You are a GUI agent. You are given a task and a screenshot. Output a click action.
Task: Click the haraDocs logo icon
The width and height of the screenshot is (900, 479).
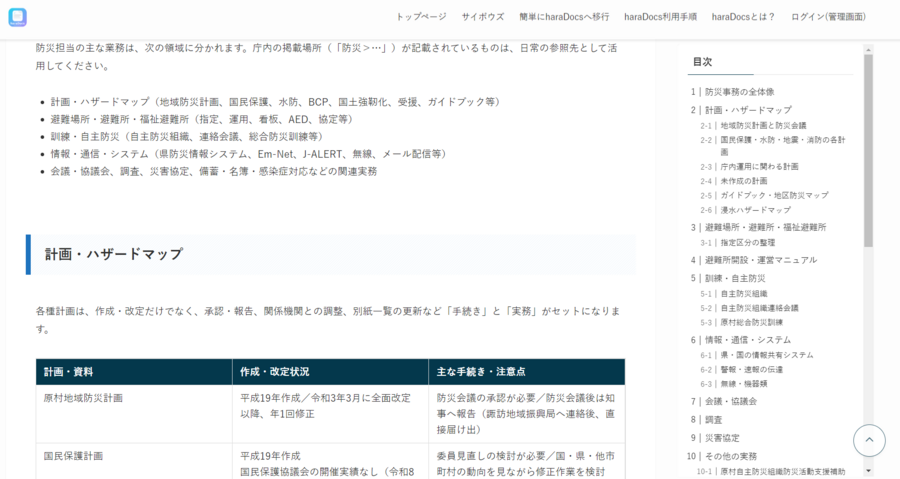click(18, 17)
